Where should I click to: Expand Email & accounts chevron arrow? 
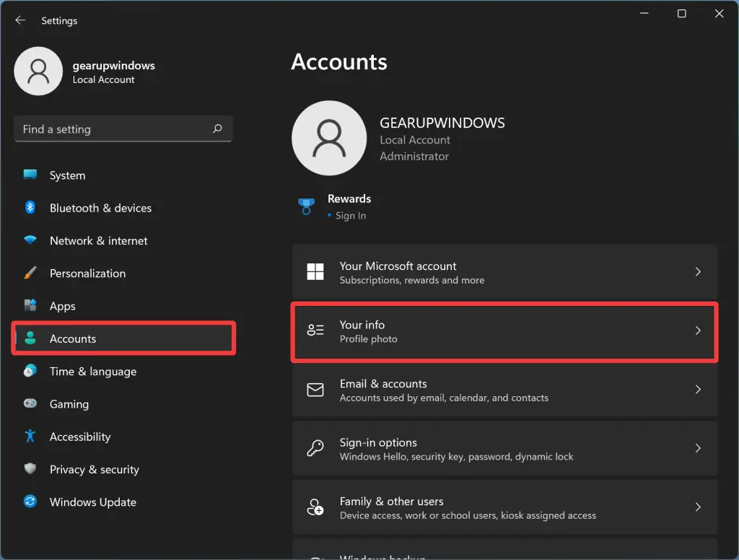pyautogui.click(x=698, y=390)
